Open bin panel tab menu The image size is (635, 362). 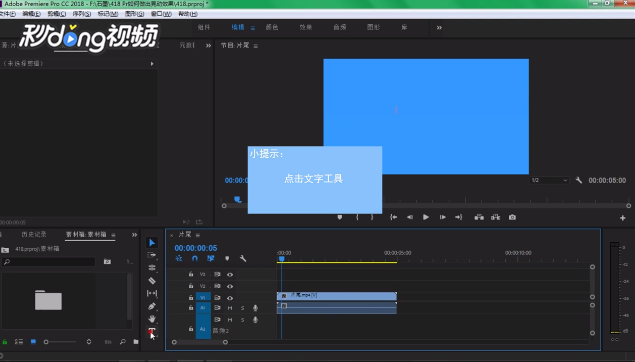pos(113,235)
